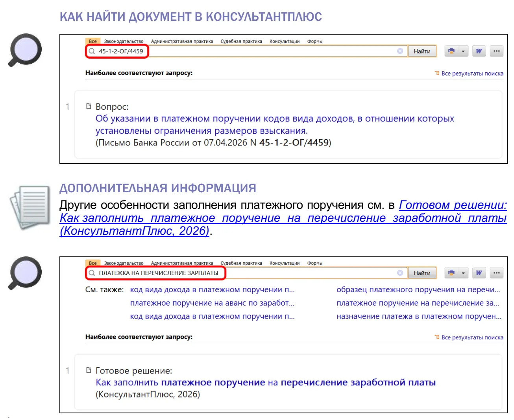The image size is (514, 420).
Task: Open the result Об указании в платежном поручении кодов
Action: click(275, 125)
